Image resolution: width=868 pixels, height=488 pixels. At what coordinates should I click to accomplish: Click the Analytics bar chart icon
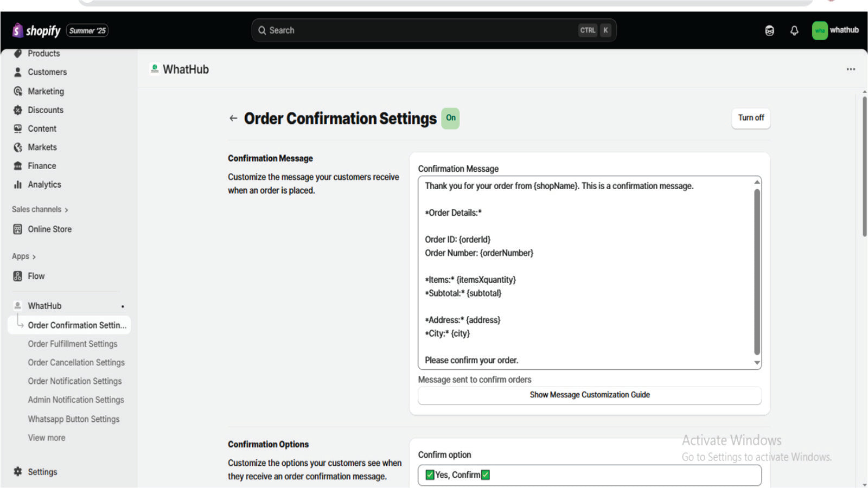tap(18, 185)
